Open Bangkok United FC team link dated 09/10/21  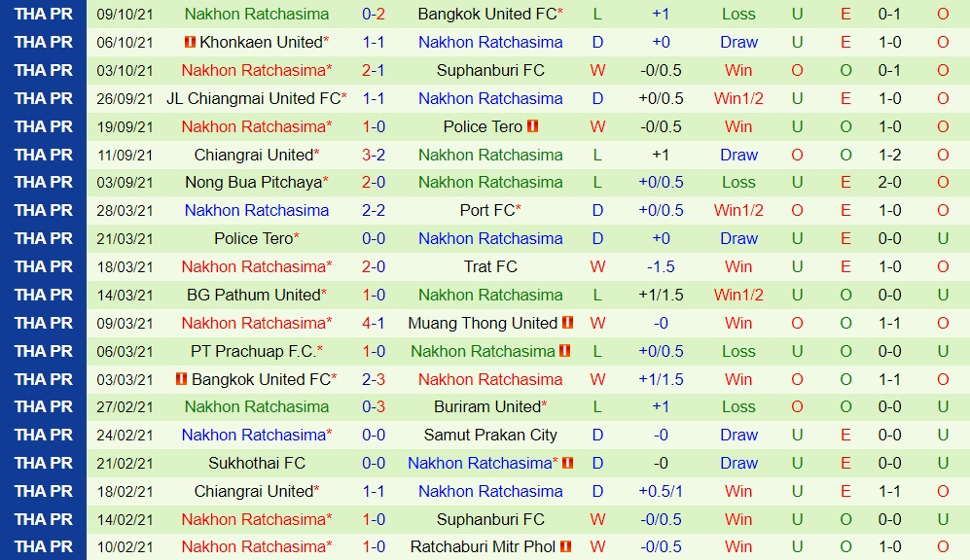pyautogui.click(x=487, y=14)
